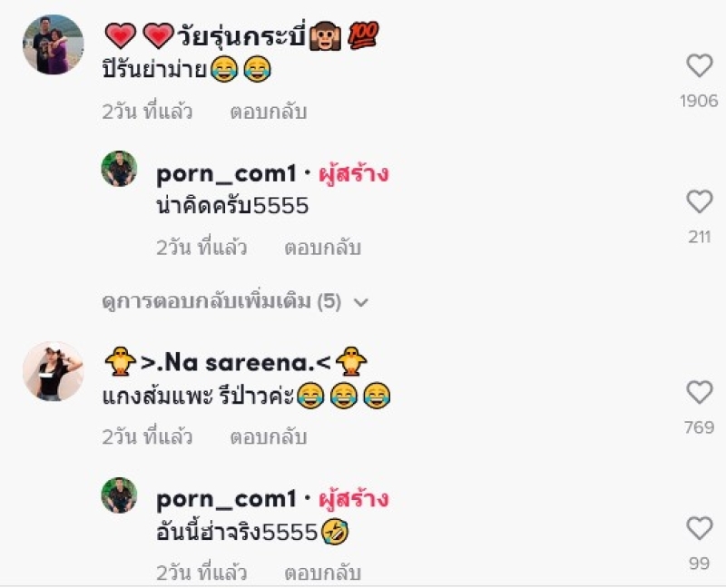Image resolution: width=726 pixels, height=588 pixels.
Task: Open Na sareena's profile picture
Action: point(54,371)
